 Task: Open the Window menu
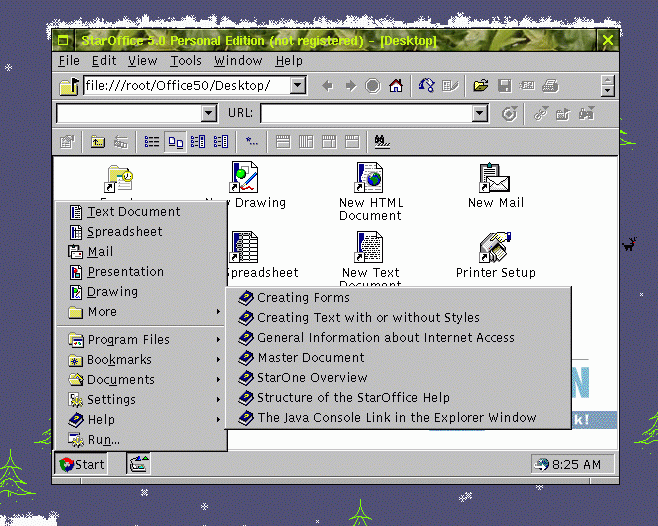point(238,61)
